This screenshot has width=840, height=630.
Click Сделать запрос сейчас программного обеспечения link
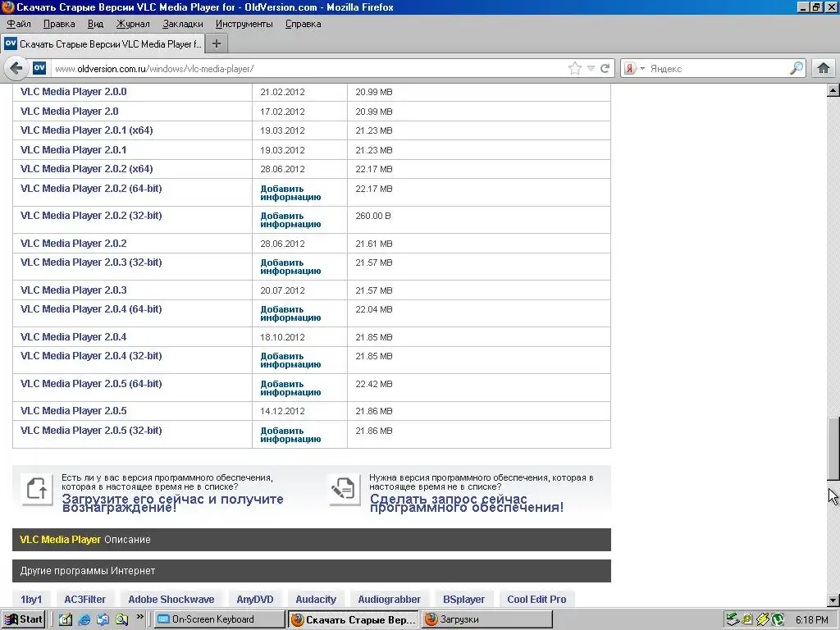(x=466, y=503)
